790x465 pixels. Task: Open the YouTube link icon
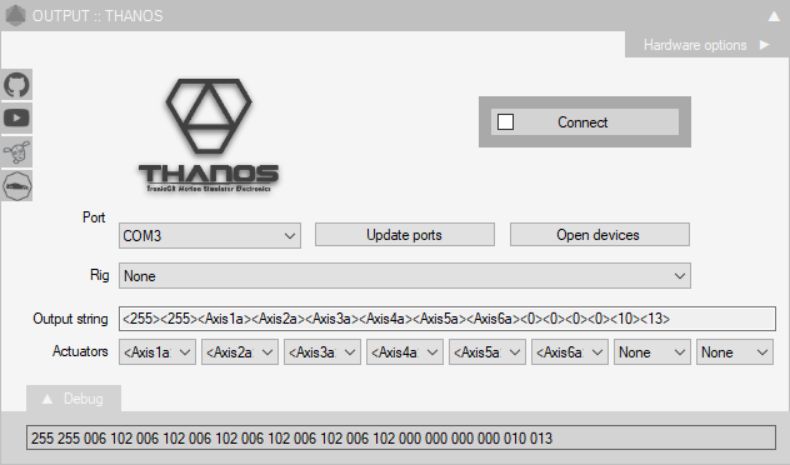(17, 118)
